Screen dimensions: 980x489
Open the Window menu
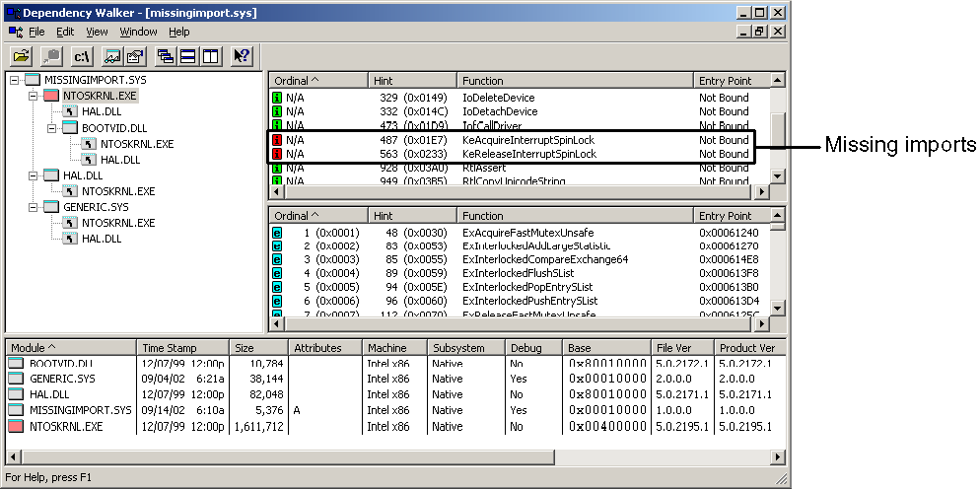click(138, 32)
